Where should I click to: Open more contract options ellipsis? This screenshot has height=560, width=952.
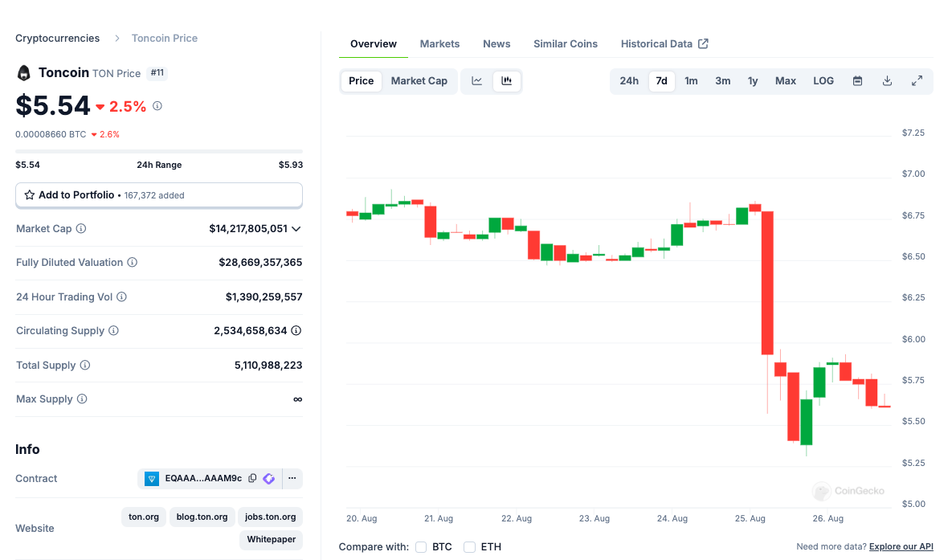[x=292, y=478]
